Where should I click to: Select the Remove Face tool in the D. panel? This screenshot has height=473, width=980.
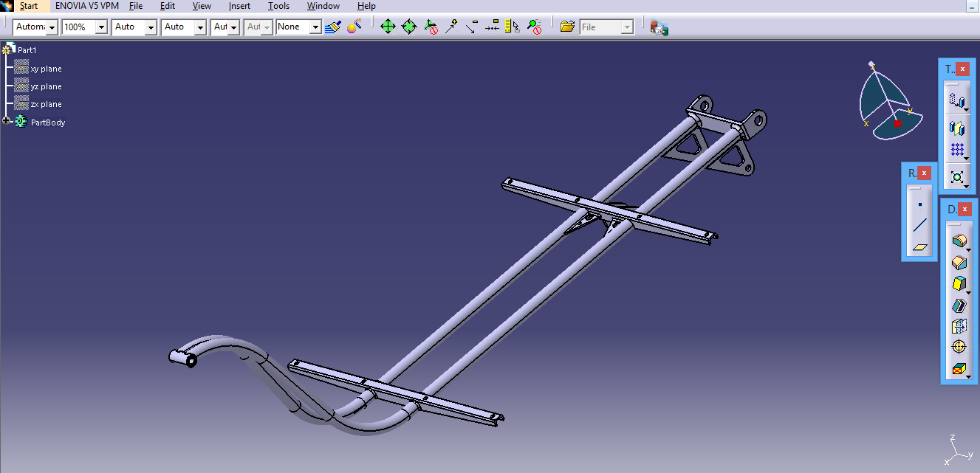pos(959,369)
